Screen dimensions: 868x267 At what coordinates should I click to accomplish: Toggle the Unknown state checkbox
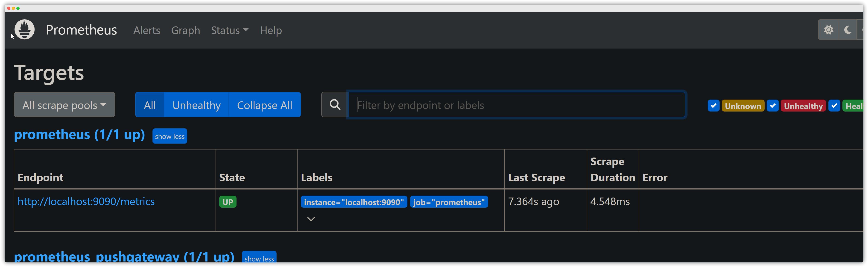(x=713, y=106)
